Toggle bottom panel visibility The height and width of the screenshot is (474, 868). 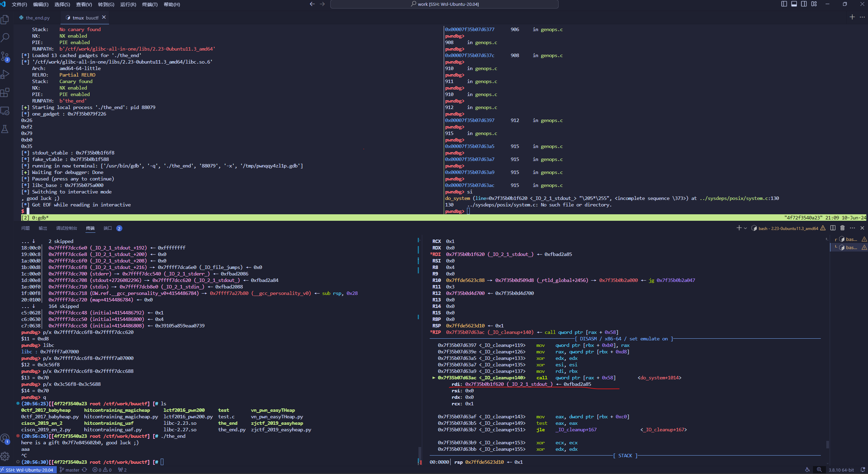794,4
